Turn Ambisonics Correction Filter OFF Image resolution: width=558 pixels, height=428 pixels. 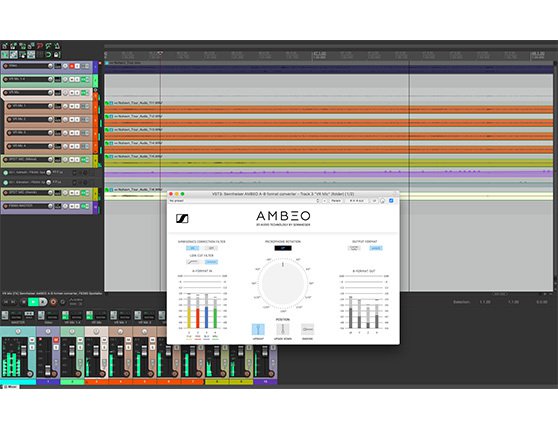(211, 248)
